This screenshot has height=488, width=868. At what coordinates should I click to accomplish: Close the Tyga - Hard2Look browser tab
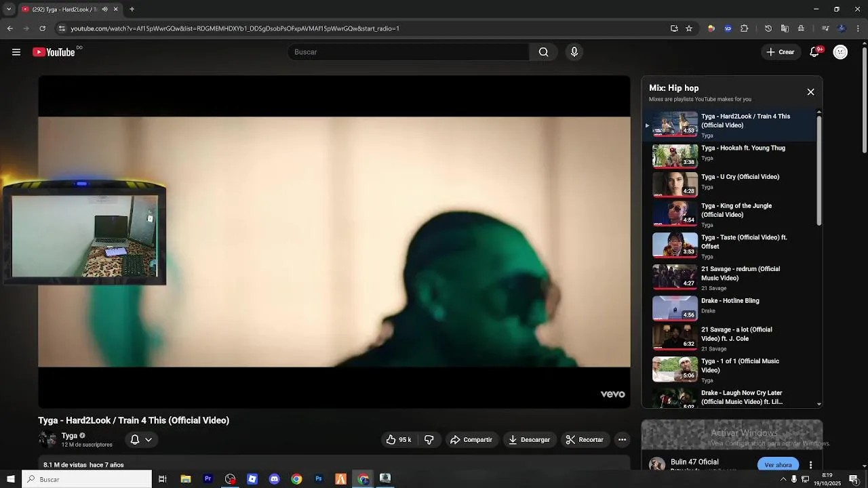click(116, 9)
